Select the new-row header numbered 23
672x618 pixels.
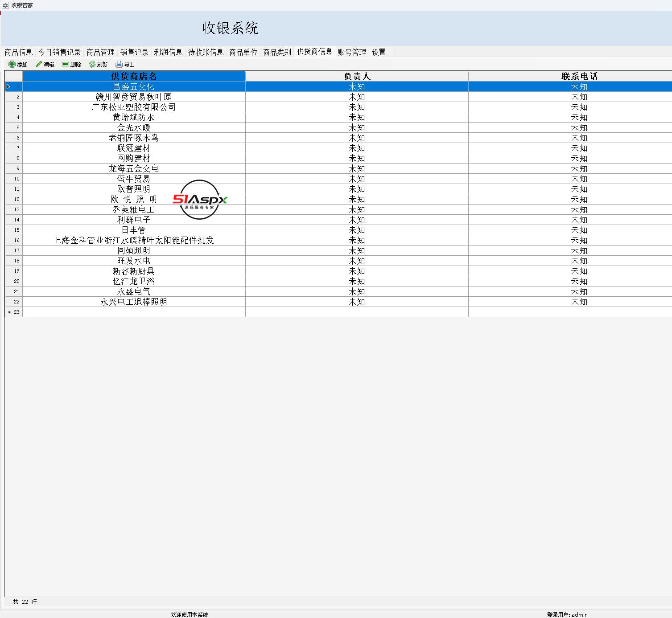point(13,312)
